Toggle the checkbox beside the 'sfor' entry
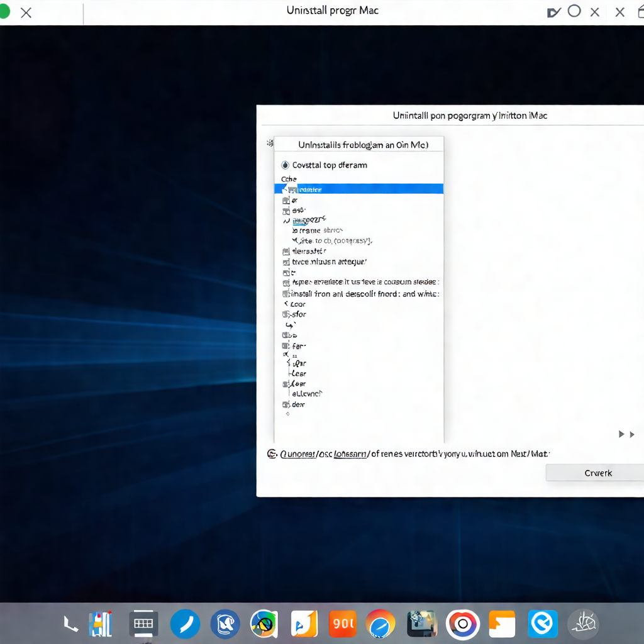Screen dimensions: 644x644 click(x=284, y=314)
